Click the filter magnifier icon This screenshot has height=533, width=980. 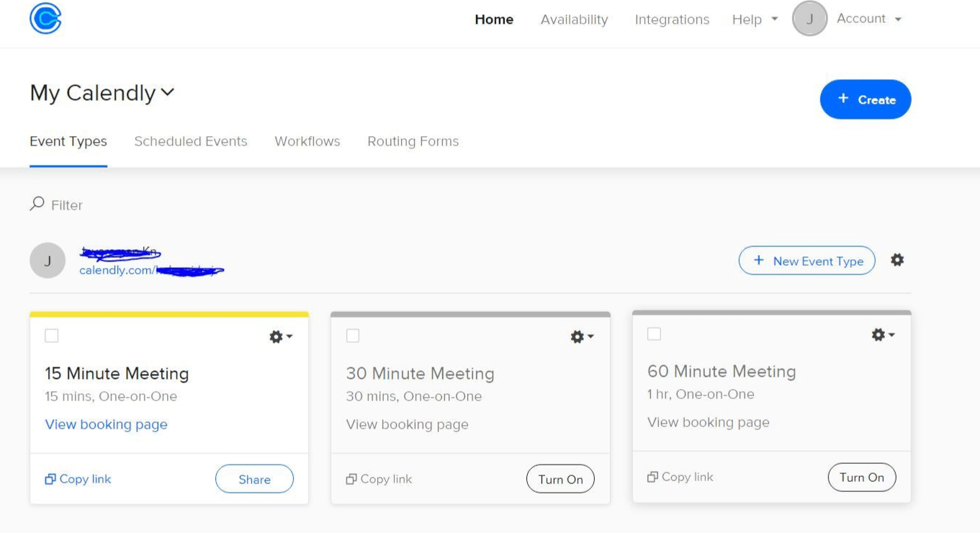[x=37, y=204]
